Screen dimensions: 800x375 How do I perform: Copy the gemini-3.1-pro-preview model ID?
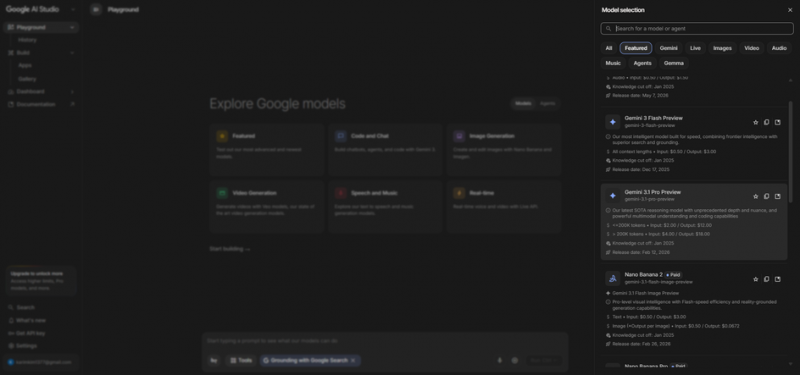766,196
